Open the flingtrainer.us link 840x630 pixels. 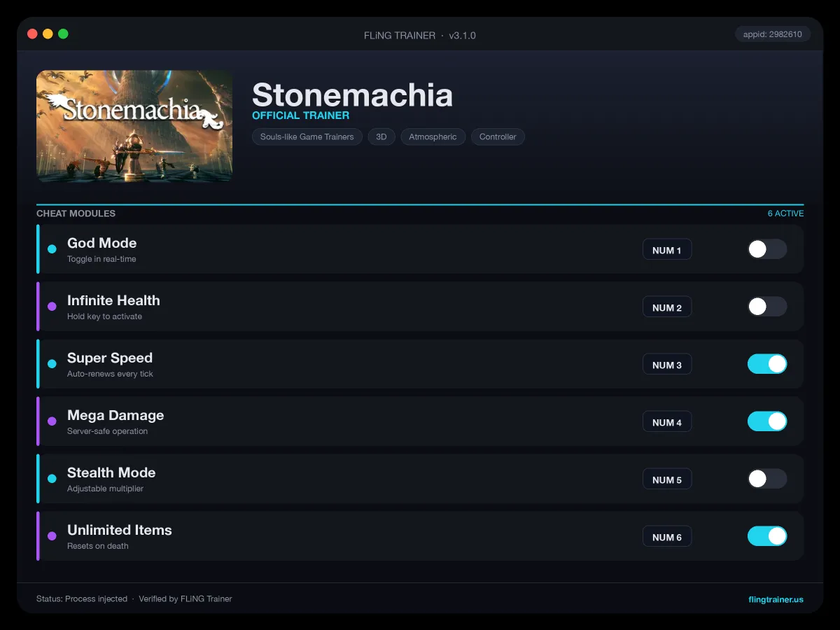pos(776,599)
